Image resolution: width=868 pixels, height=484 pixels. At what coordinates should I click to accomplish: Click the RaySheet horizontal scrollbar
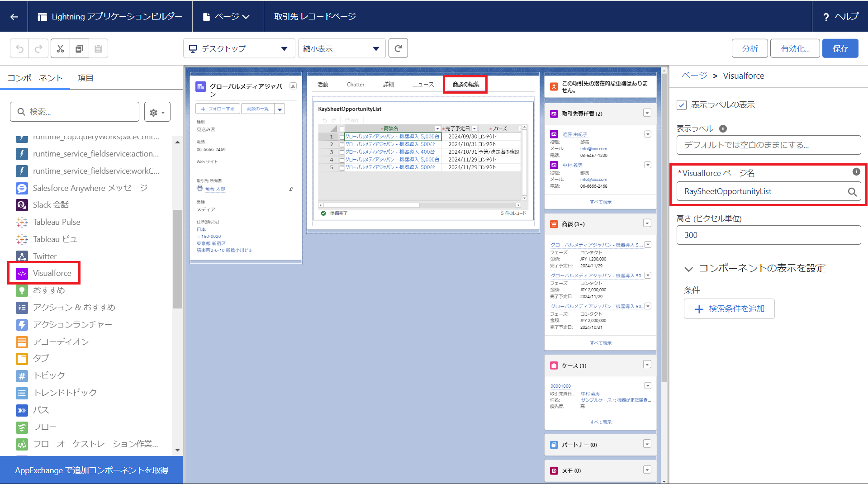pyautogui.click(x=371, y=205)
